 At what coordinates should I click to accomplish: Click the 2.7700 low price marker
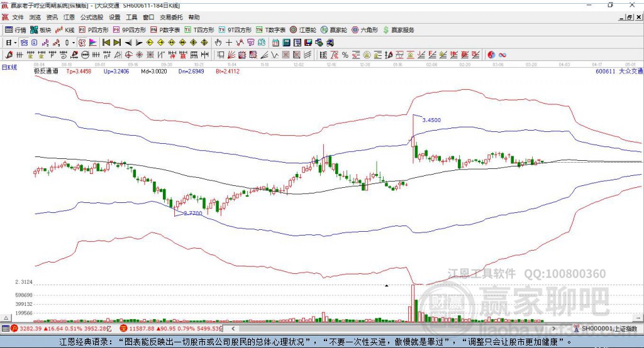(x=192, y=213)
